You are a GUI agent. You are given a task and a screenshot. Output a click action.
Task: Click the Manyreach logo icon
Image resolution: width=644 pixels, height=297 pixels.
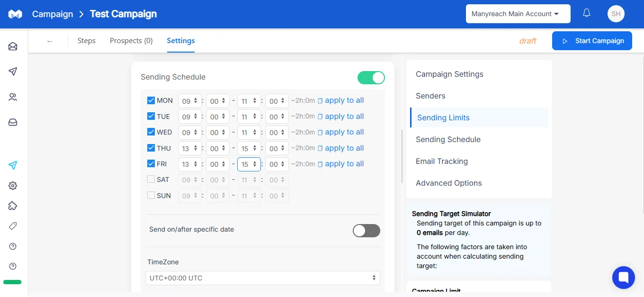tap(15, 14)
